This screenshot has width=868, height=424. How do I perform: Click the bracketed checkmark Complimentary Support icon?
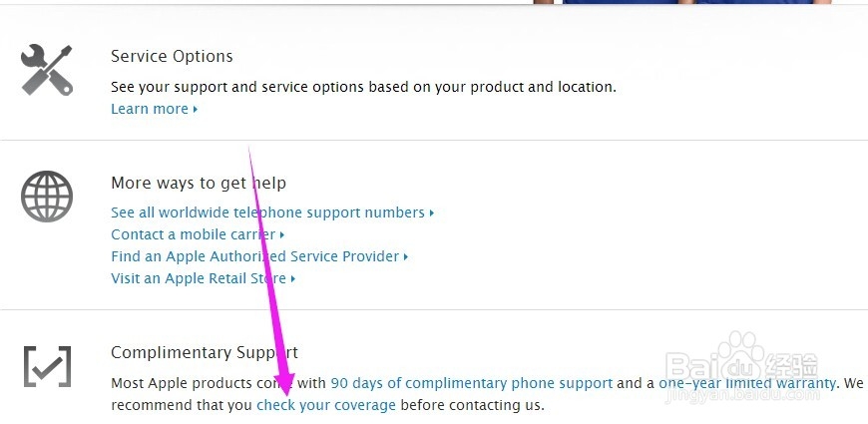coord(47,366)
